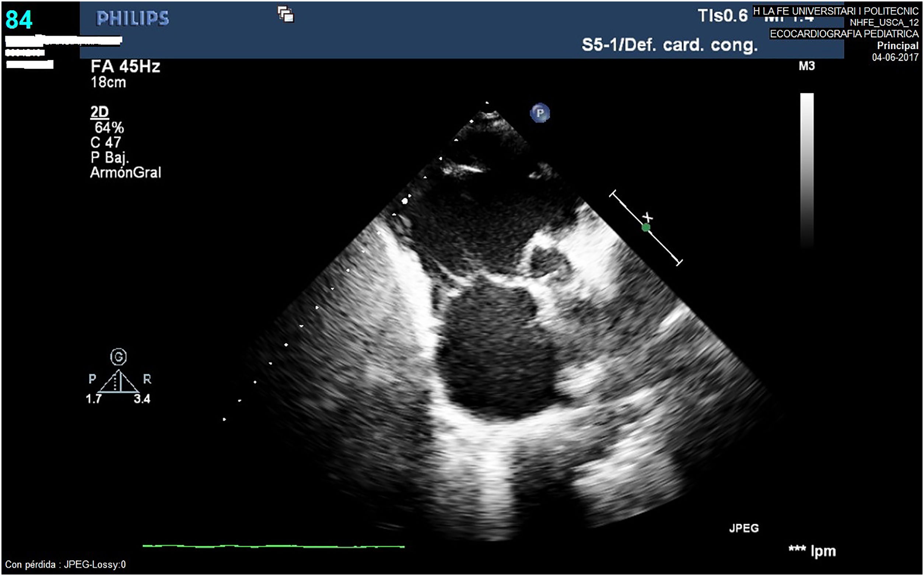
Task: Click the X marker on focus line
Action: (x=648, y=218)
